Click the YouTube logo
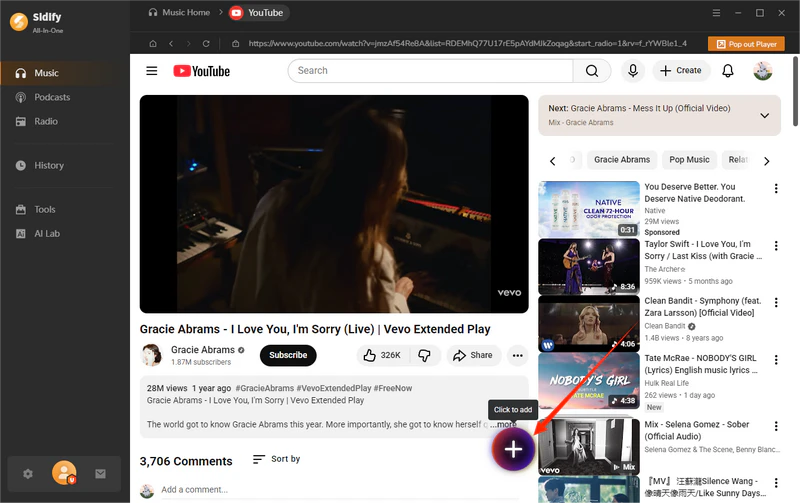This screenshot has width=800, height=503. (x=202, y=71)
